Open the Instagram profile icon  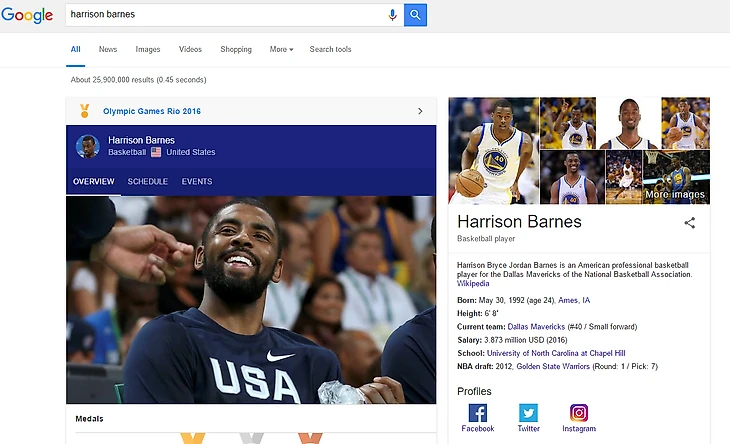click(x=578, y=413)
